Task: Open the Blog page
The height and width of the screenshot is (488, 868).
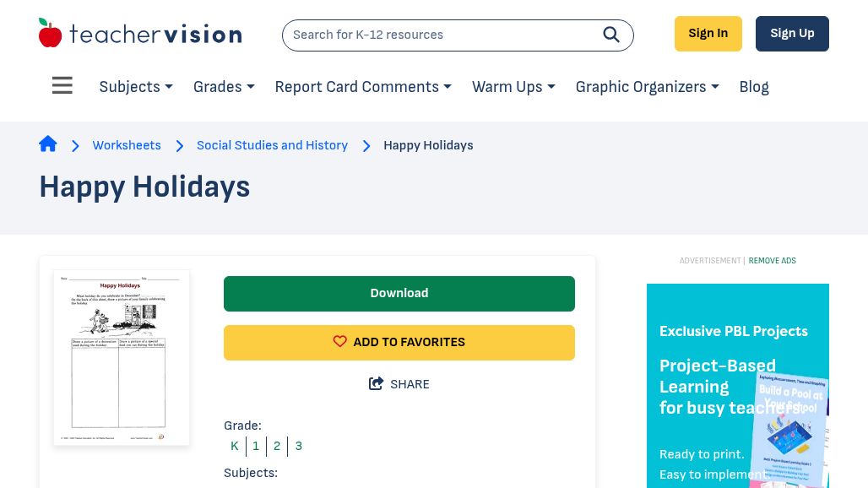Action: click(754, 87)
